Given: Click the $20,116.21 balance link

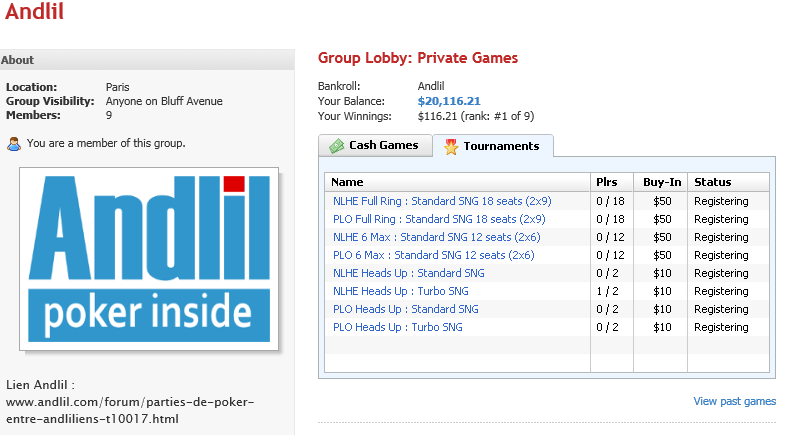Looking at the screenshot, I should 449,101.
